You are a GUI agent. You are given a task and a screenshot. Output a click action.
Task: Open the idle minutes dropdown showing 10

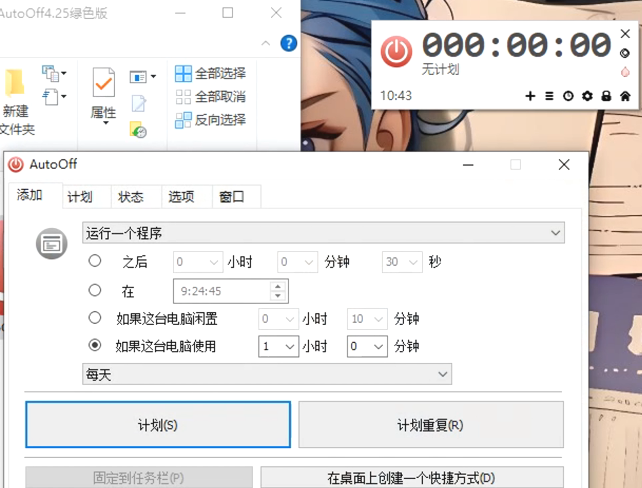pos(367,319)
